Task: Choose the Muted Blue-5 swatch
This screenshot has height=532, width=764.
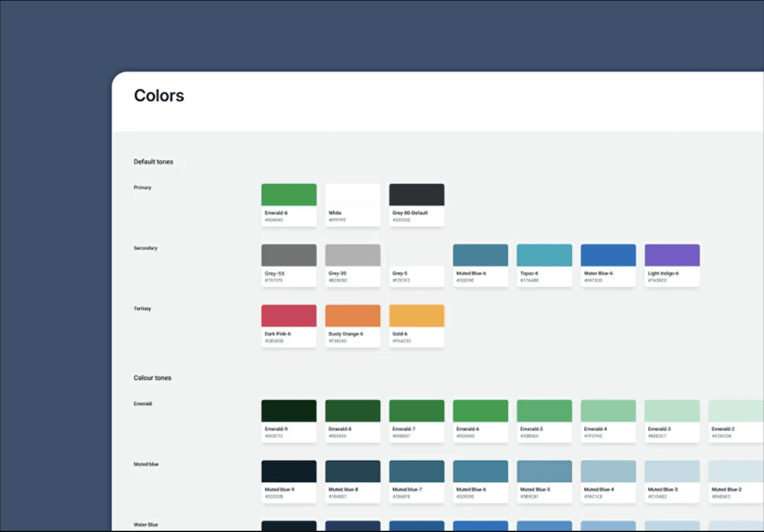Action: pyautogui.click(x=544, y=482)
